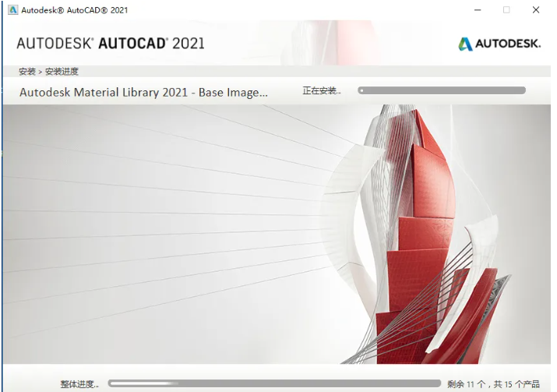Click the Autodesk Material Library 2021 component name
This screenshot has height=392, width=557.
pos(143,93)
